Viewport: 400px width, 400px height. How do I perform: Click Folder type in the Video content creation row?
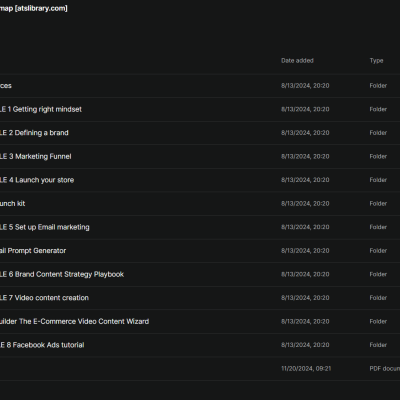378,298
